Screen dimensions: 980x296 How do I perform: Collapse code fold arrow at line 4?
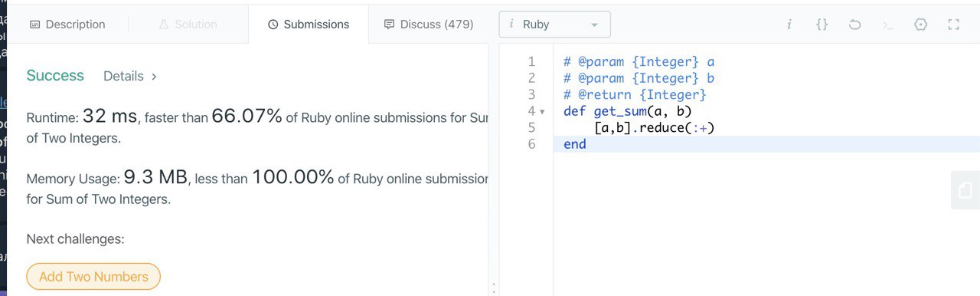pyautogui.click(x=543, y=112)
